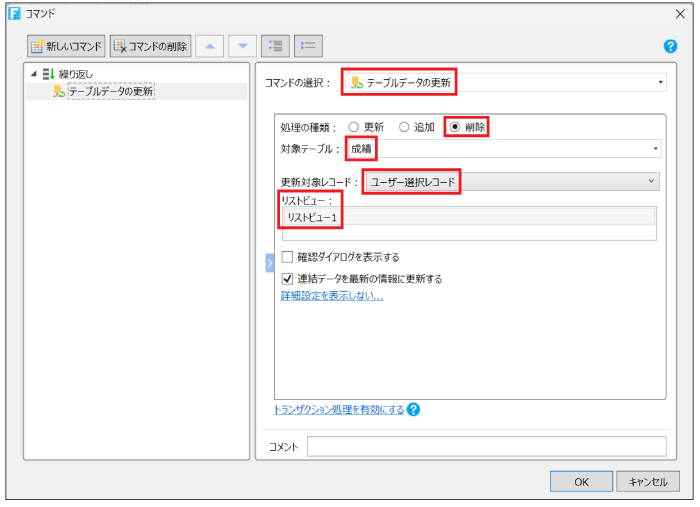Click トランザクション処理を有効にする link
The width and height of the screenshot is (700, 507).
point(339,409)
